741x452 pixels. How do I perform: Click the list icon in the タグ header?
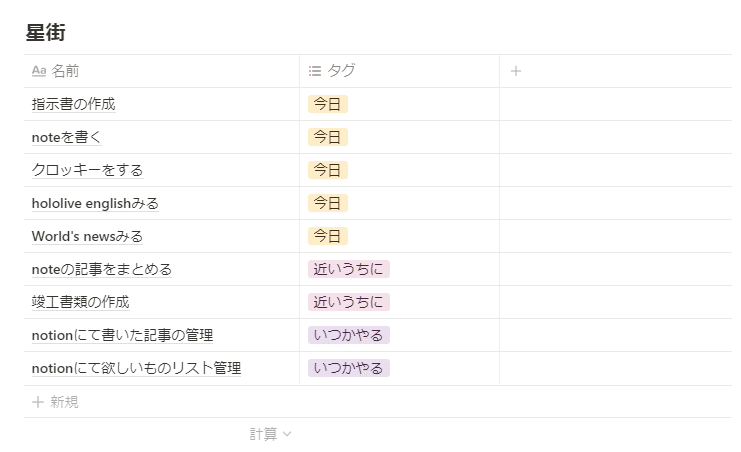click(x=315, y=71)
